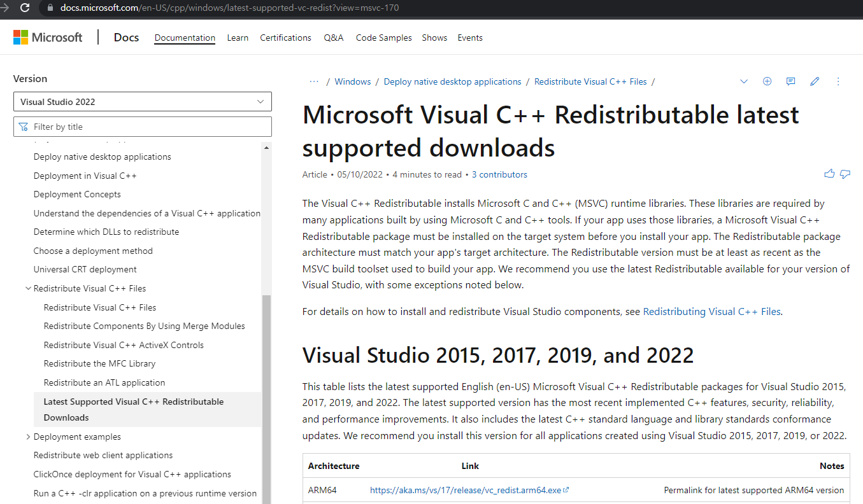
Task: Open the Certifications menu item
Action: point(285,38)
